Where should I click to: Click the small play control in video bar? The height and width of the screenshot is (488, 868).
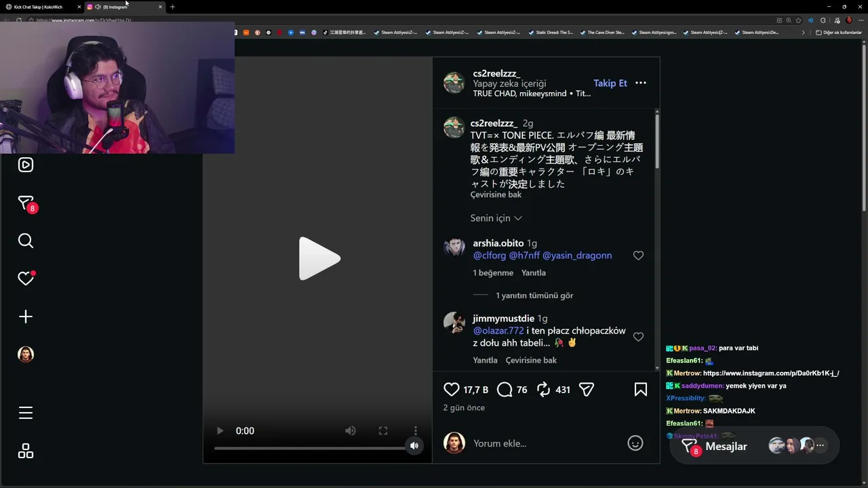(x=220, y=431)
